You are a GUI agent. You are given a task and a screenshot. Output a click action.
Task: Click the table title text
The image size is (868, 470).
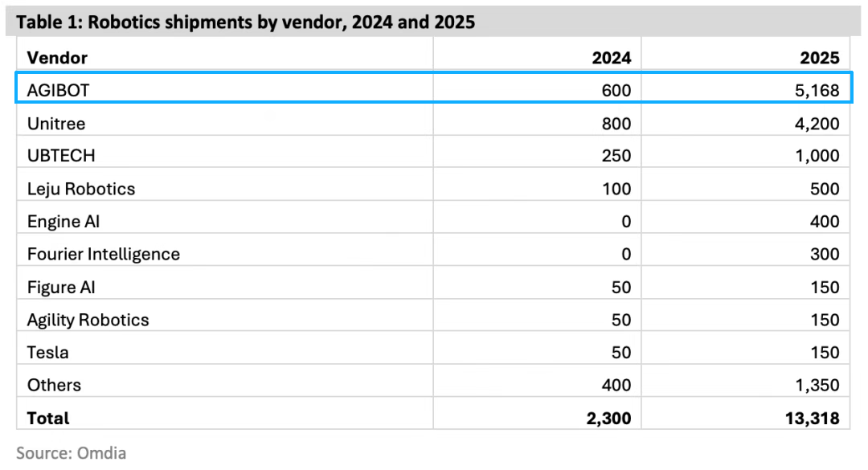246,22
